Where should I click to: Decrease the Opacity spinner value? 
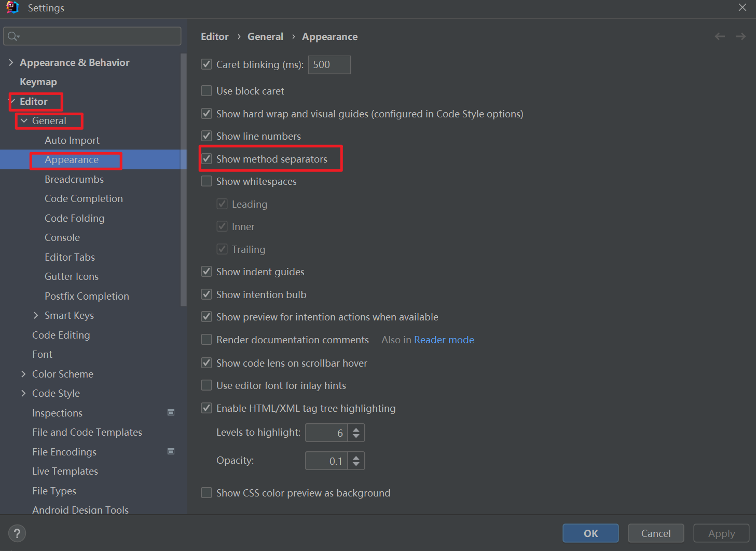pos(356,464)
